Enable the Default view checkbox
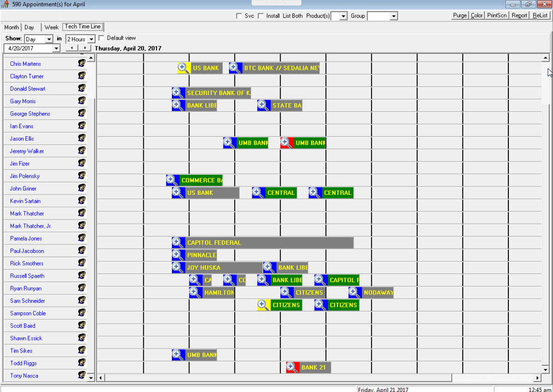The height and width of the screenshot is (392, 553). coord(101,38)
